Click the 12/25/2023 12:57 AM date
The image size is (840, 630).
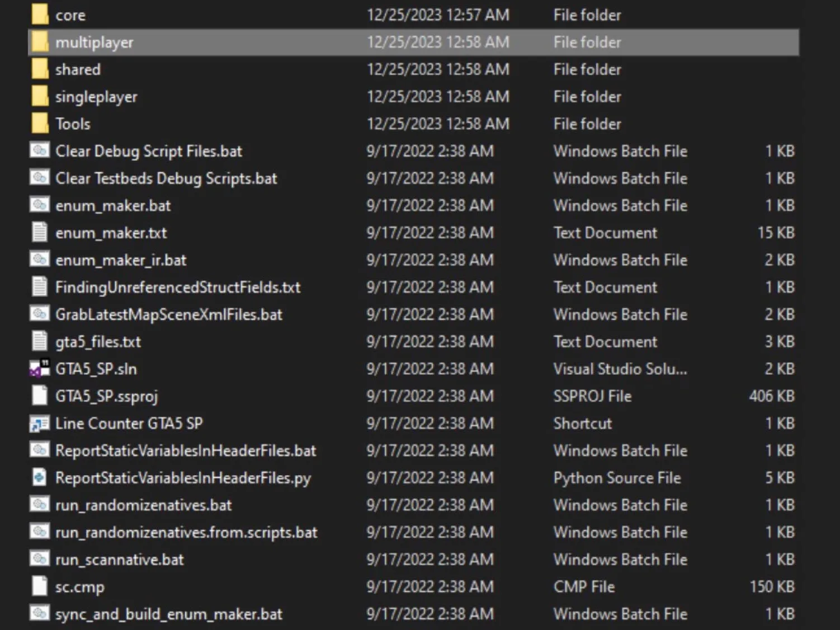click(x=438, y=15)
